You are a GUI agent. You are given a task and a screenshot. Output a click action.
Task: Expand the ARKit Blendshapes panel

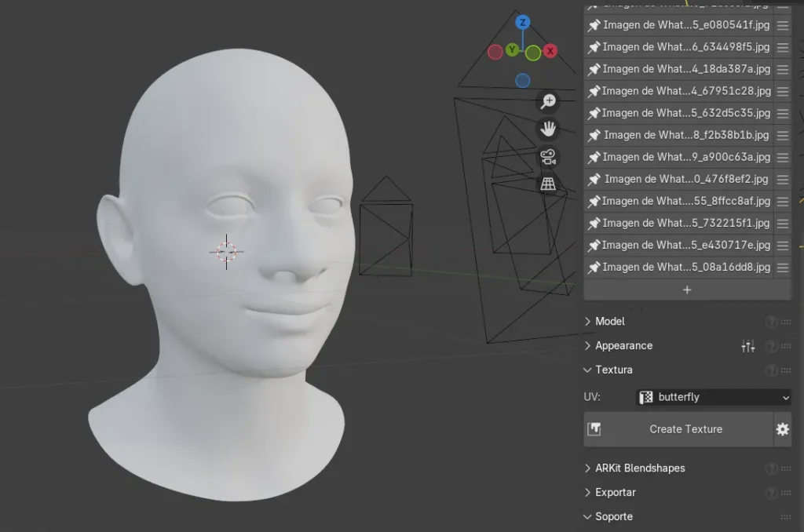coord(639,468)
